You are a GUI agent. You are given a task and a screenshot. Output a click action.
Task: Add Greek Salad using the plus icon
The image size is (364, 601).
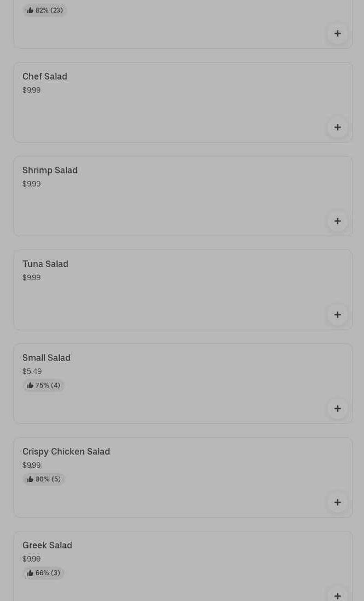(x=338, y=595)
